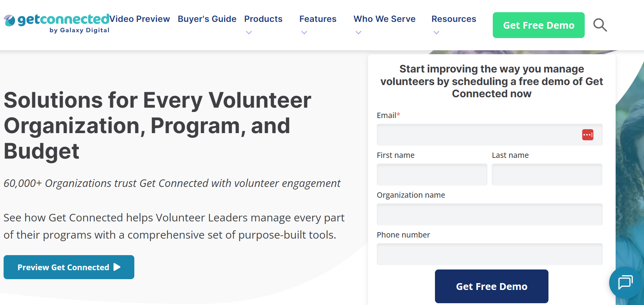Focus the Email input field
This screenshot has height=305, width=644.
point(478,135)
